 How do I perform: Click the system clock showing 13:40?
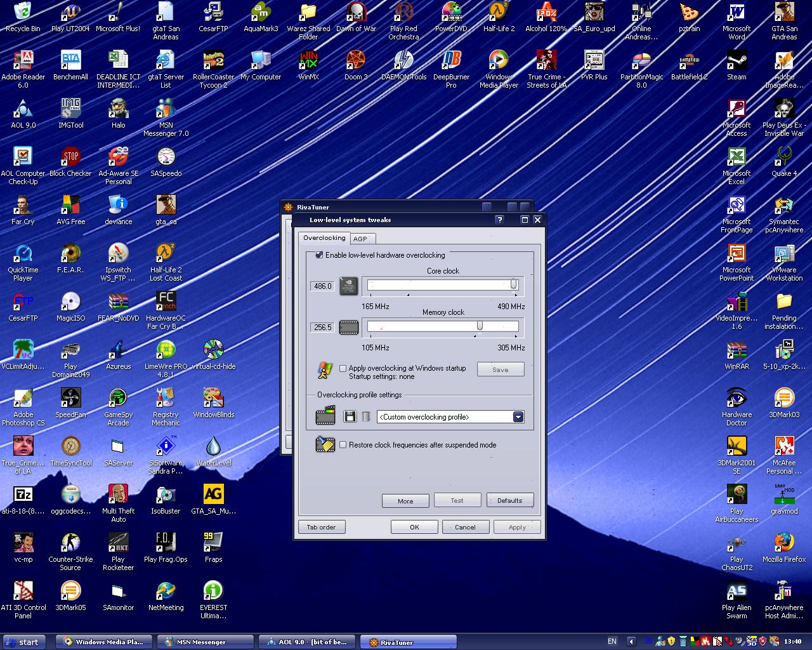pyautogui.click(x=792, y=641)
